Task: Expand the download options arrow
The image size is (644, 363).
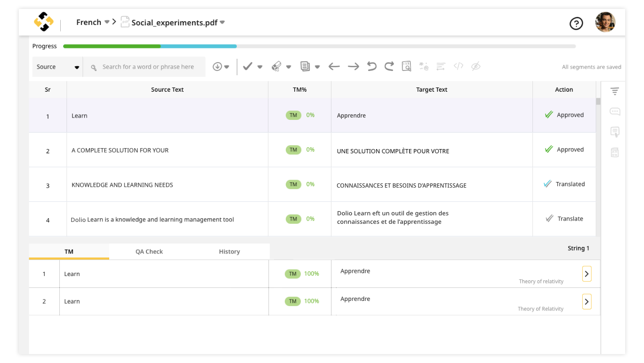Action: 227,67
